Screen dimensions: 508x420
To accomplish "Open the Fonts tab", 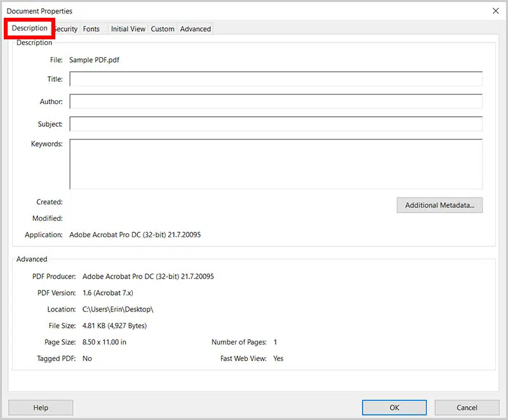I will pyautogui.click(x=91, y=29).
